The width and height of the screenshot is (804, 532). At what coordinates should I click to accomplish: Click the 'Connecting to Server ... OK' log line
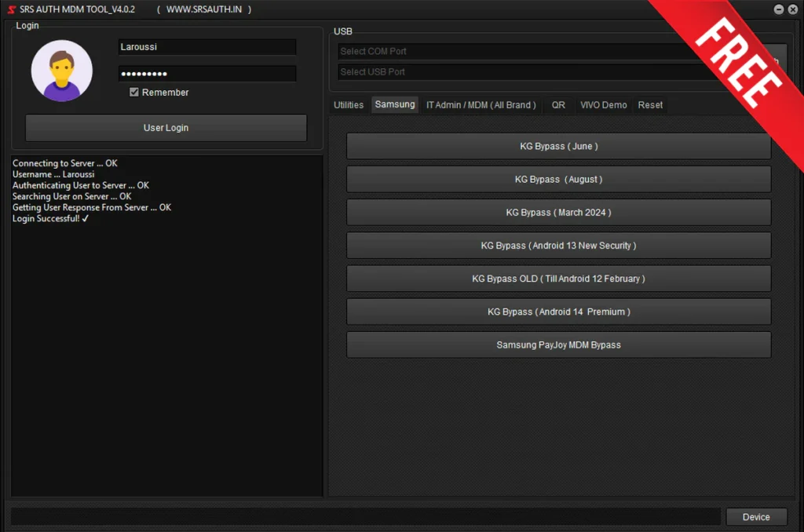(65, 163)
